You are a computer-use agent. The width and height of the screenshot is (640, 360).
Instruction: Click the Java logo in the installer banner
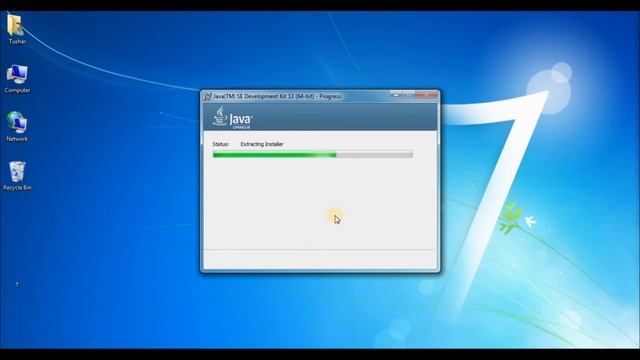(x=232, y=118)
